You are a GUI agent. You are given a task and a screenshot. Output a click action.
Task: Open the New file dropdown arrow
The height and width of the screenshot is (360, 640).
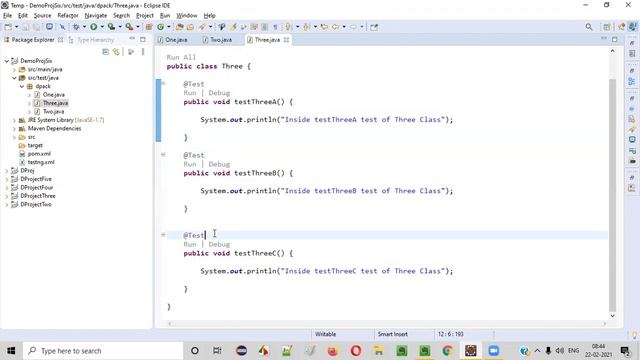point(16,27)
